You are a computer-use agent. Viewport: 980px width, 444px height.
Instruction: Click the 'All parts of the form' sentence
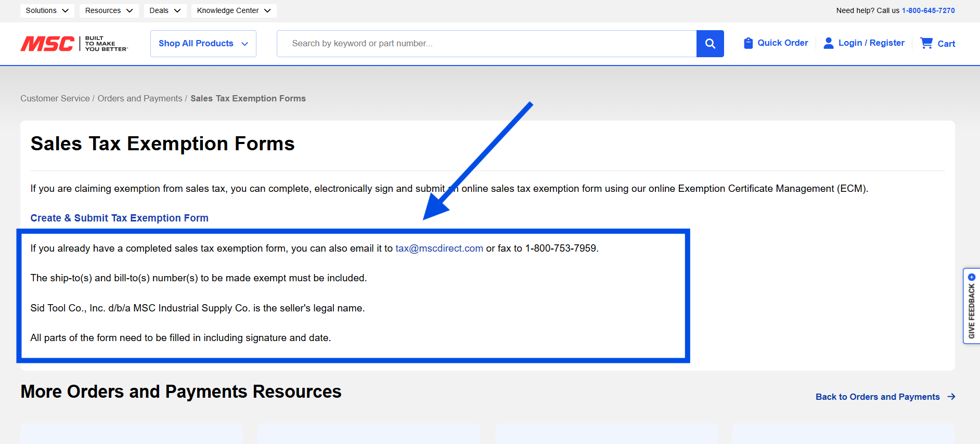coord(180,338)
